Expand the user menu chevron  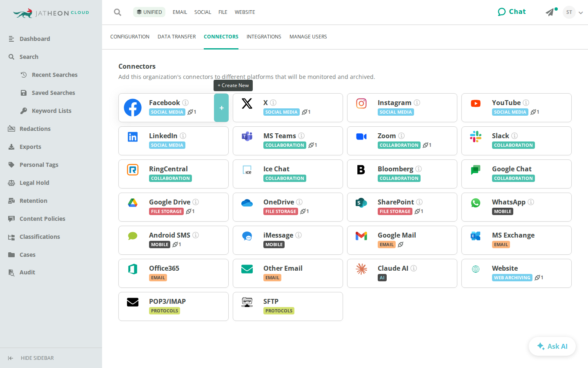coord(581,13)
